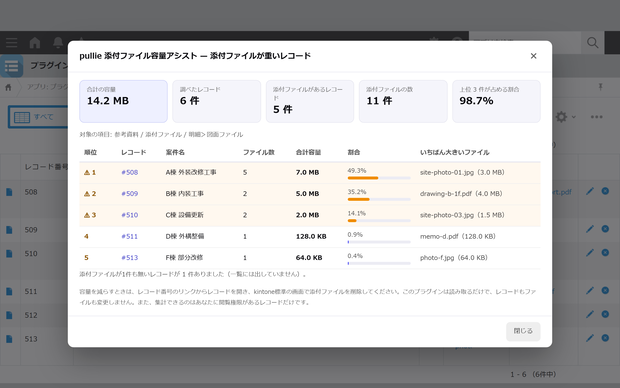The image size is (620, 388).
Task: Click the pin icon in background window
Action: (600, 87)
